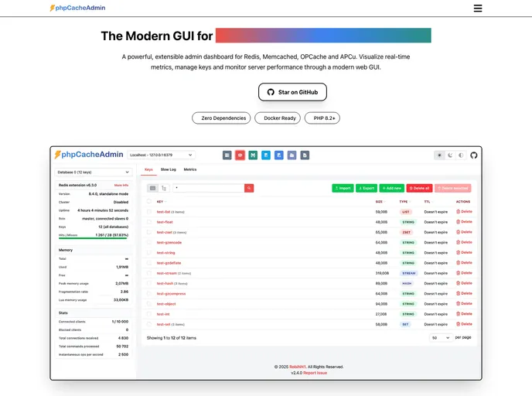Click the Docker Ready badge
This screenshot has width=532, height=396.
point(278,118)
